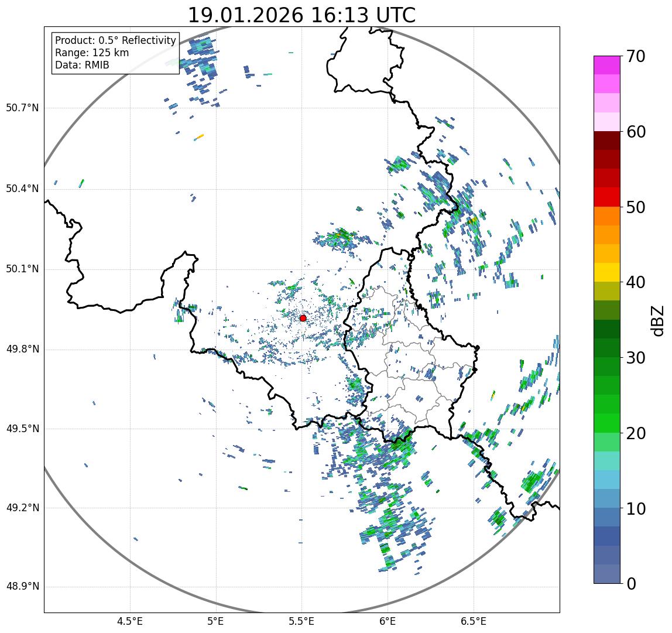The width and height of the screenshot is (672, 633).
Task: Click the colorbar 70 tick label
Action: (635, 56)
